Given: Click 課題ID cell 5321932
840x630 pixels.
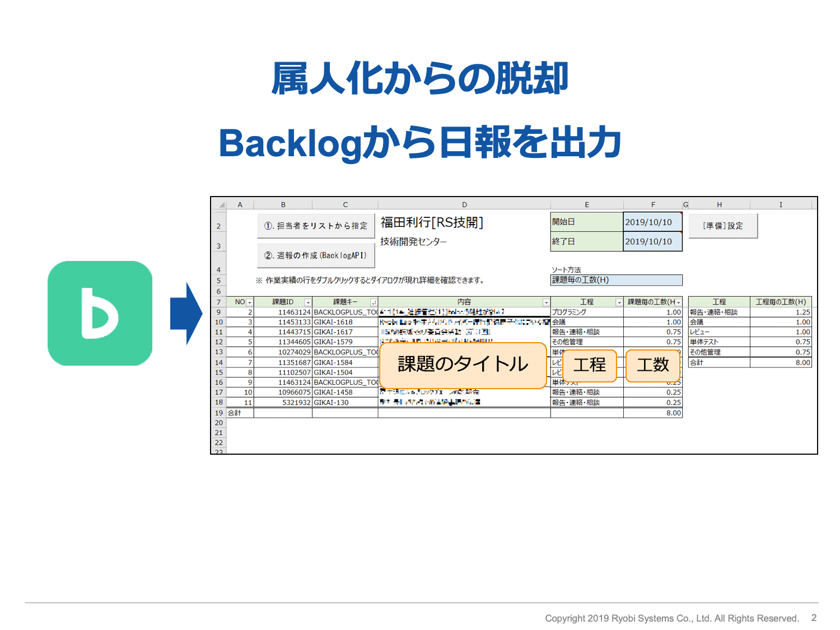Looking at the screenshot, I should click(x=283, y=403).
